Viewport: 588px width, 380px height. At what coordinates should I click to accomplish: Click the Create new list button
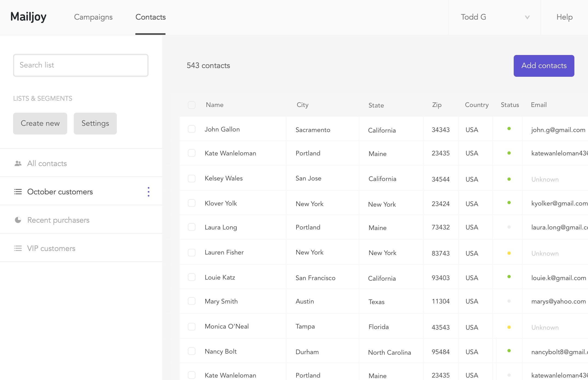(x=40, y=123)
